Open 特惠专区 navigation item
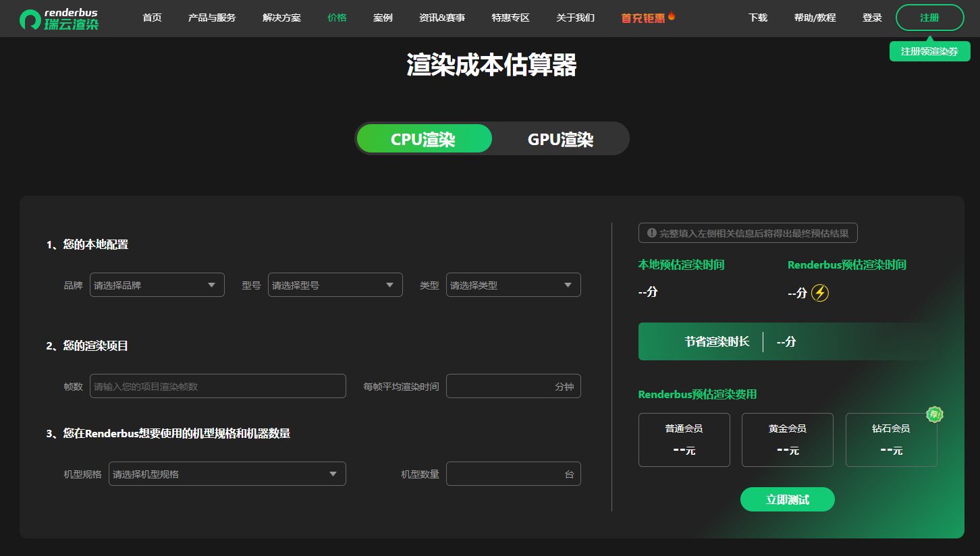Image resolution: width=980 pixels, height=556 pixels. pos(511,18)
